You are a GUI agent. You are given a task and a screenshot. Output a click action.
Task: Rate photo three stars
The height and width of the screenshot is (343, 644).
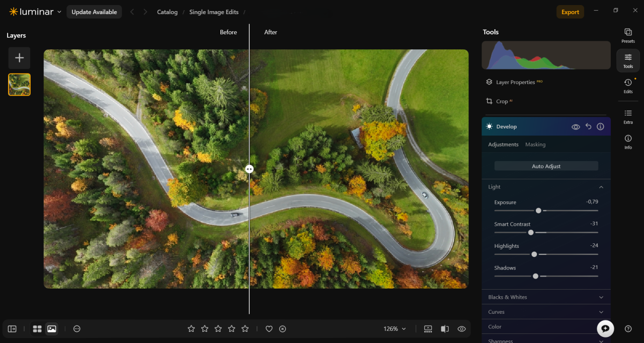(218, 329)
